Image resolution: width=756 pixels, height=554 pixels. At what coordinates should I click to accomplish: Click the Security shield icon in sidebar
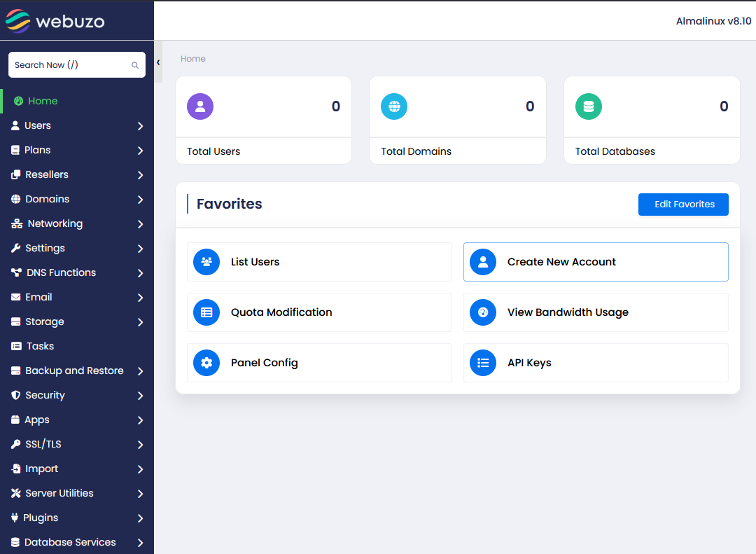16,395
